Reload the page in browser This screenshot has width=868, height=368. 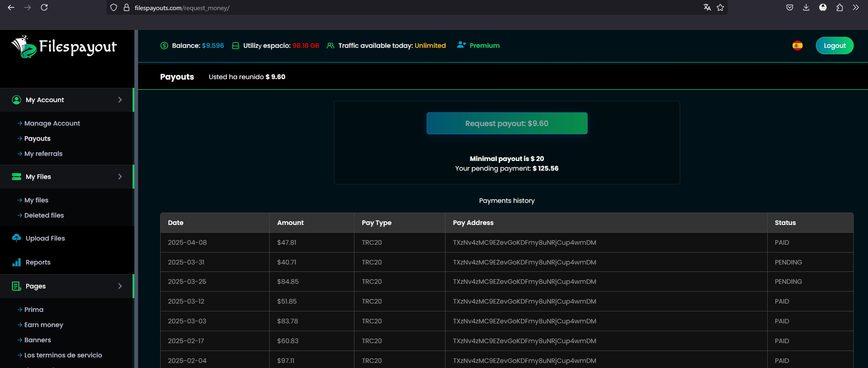[x=44, y=7]
